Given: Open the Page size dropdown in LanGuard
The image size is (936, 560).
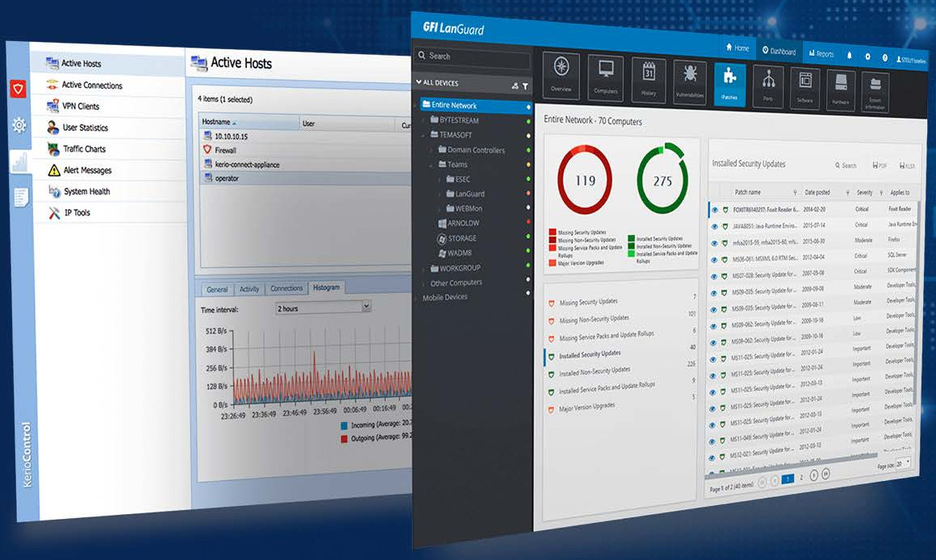Looking at the screenshot, I should point(903,463).
